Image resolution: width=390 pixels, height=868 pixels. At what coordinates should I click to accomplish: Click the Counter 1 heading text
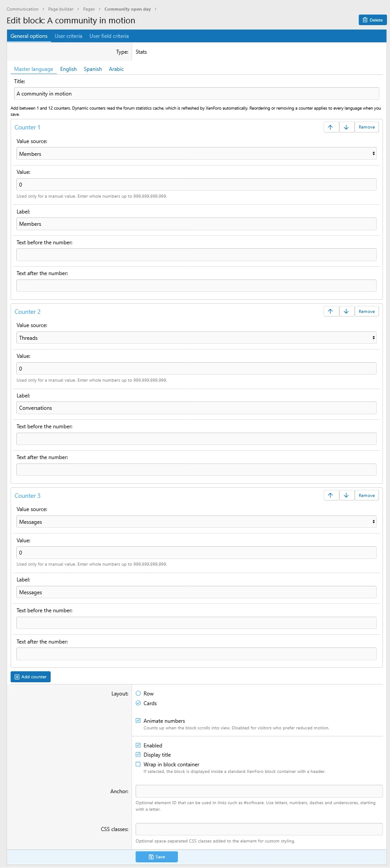tap(27, 127)
